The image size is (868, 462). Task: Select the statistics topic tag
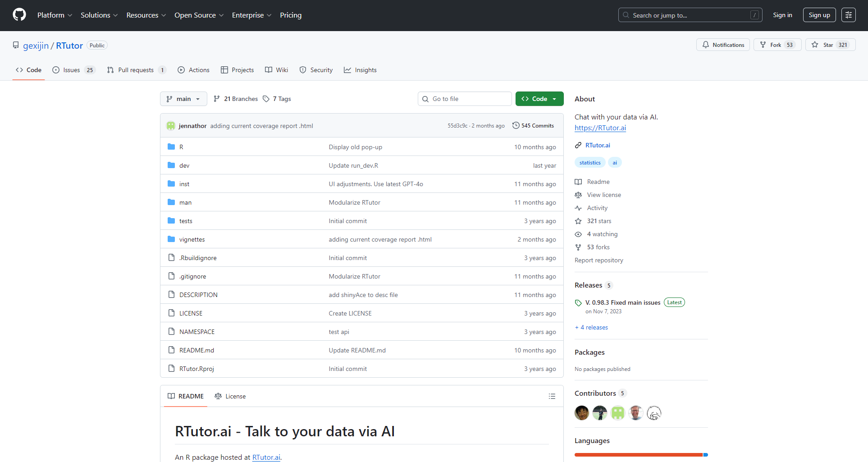[x=589, y=163]
